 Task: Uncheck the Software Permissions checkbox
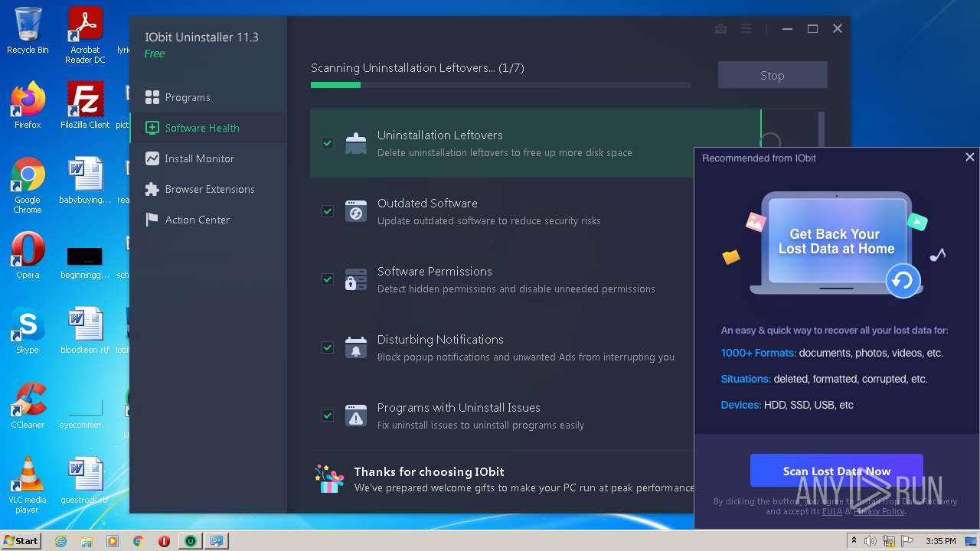pos(328,279)
